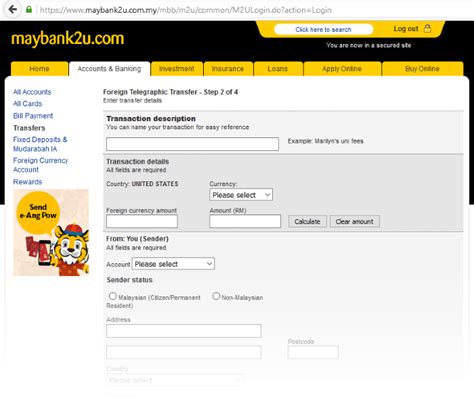Open the Rewards sidebar link
This screenshot has height=402, width=474.
point(28,182)
